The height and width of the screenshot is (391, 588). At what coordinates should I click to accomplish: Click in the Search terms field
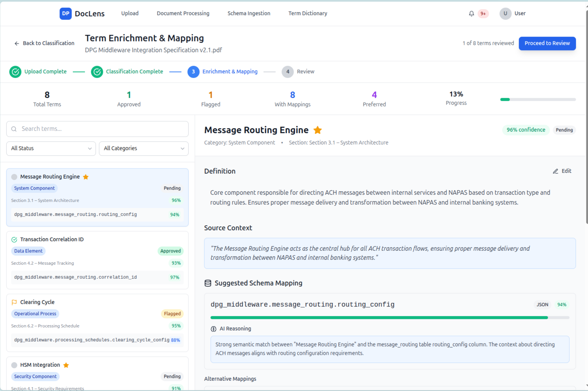coord(97,129)
